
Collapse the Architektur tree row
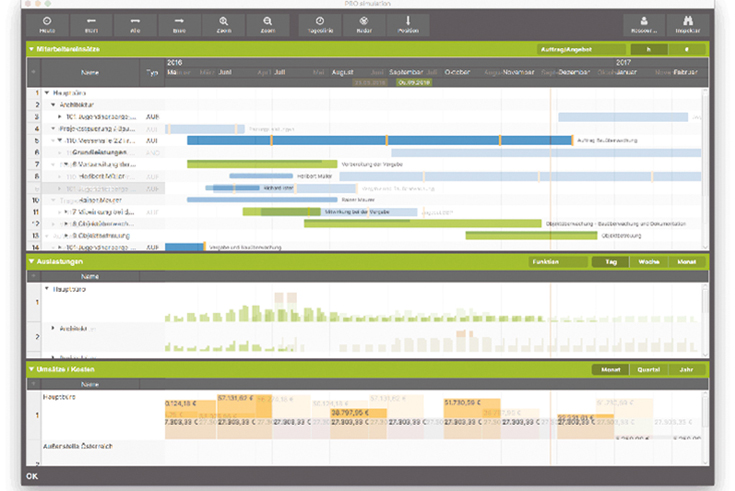pyautogui.click(x=51, y=104)
